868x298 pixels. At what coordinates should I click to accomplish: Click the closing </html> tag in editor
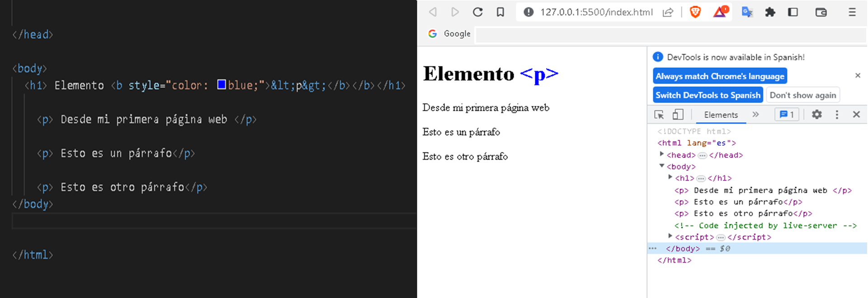pos(33,255)
